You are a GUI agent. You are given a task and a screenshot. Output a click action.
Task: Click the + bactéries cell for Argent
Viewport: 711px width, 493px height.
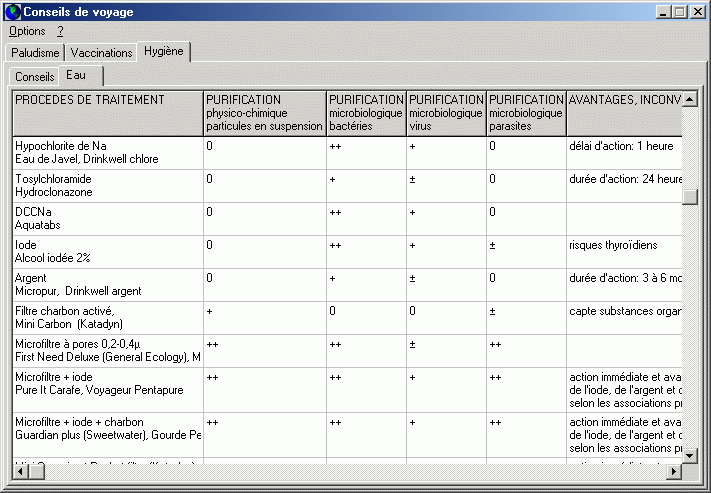[366, 285]
